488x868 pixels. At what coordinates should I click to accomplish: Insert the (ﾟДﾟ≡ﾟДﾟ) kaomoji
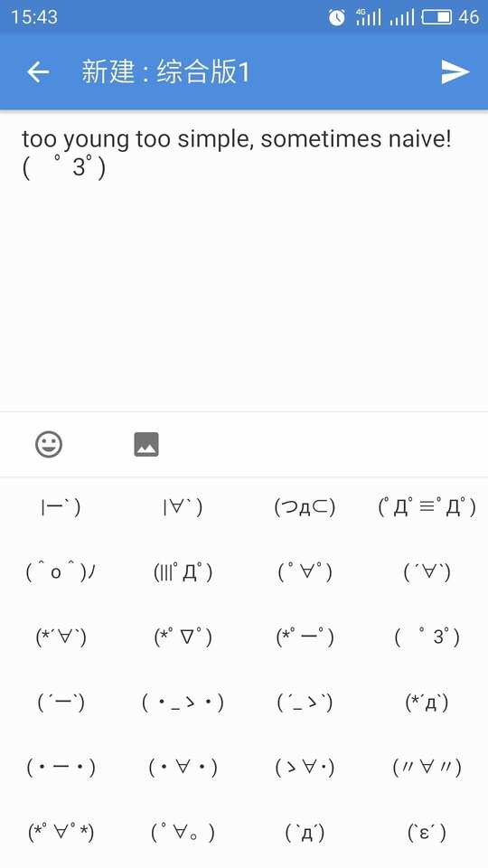pyautogui.click(x=427, y=507)
